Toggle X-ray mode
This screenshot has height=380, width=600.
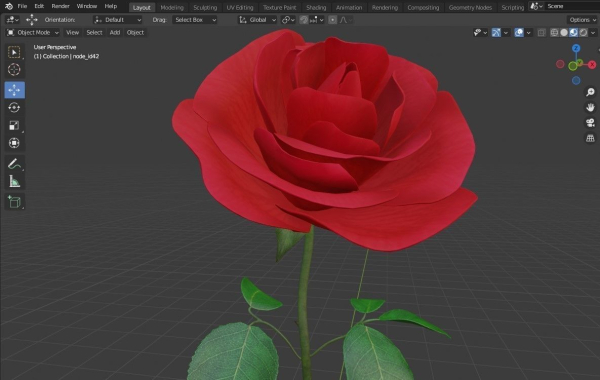[x=541, y=33]
